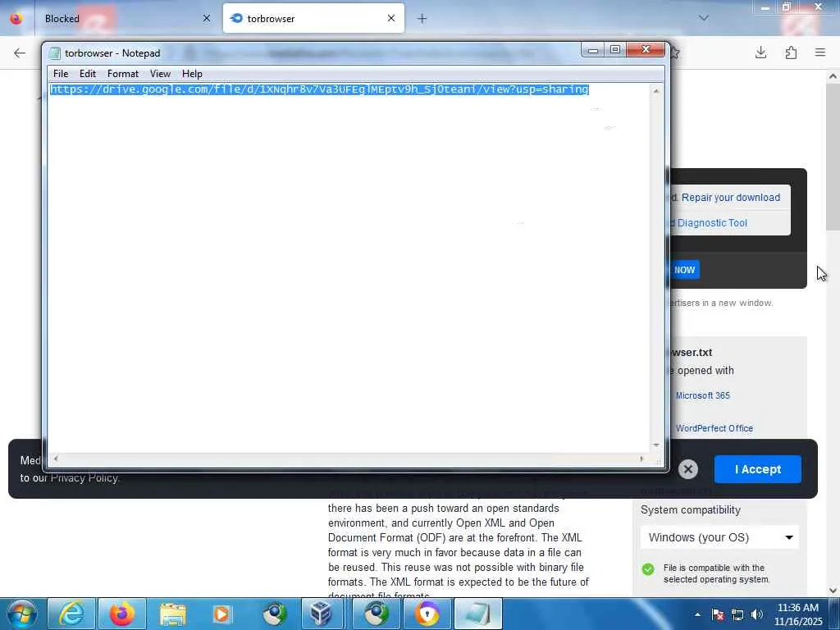Click the Notepad title bar icon
This screenshot has width=840, height=630.
[55, 53]
